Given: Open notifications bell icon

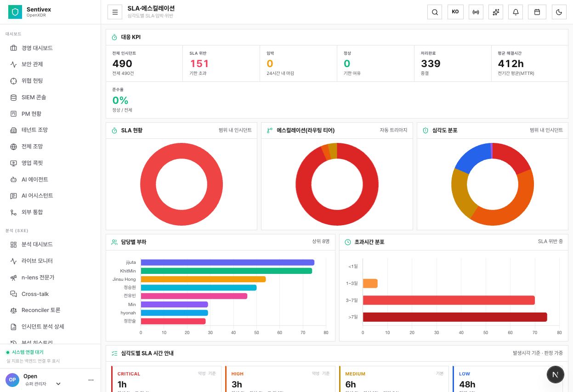Looking at the screenshot, I should (x=516, y=12).
